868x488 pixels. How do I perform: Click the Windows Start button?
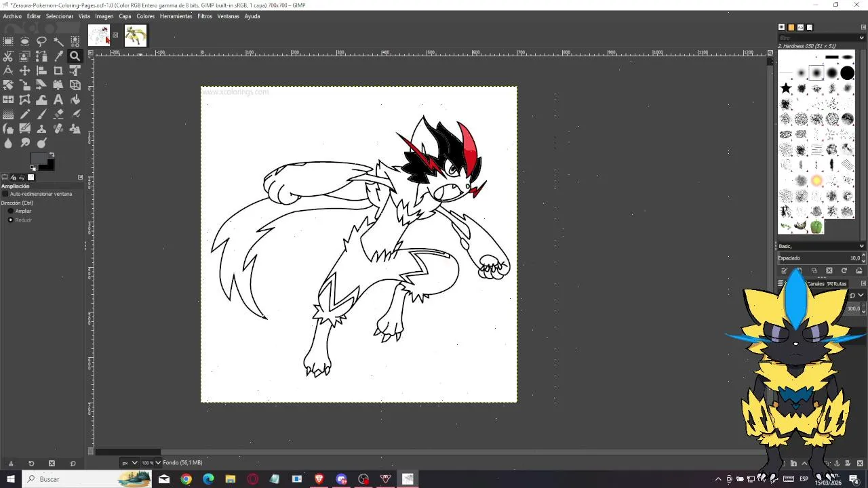[x=11, y=479]
